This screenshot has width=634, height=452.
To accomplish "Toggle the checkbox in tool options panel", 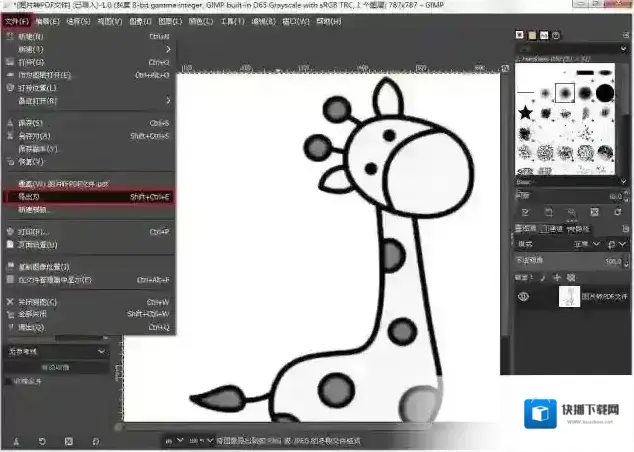I will 8,381.
